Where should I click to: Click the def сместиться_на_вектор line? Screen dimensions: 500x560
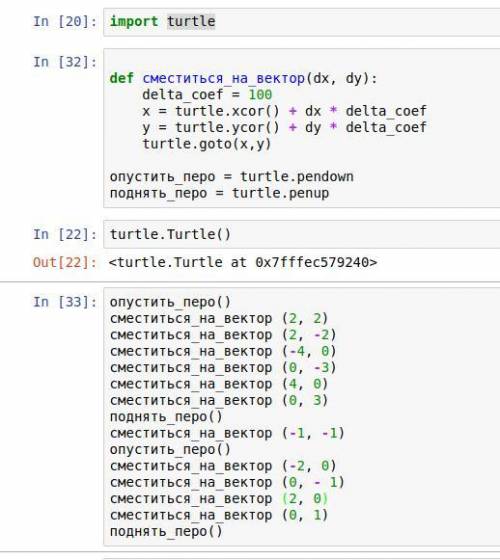243,78
